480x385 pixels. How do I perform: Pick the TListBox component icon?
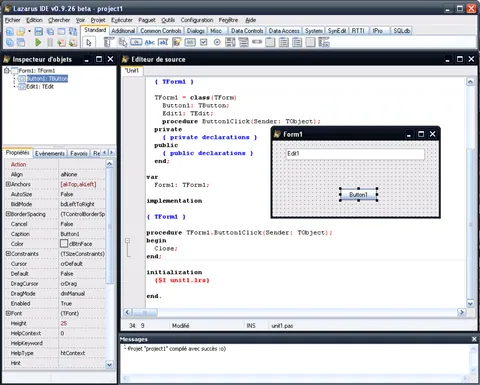click(x=230, y=42)
